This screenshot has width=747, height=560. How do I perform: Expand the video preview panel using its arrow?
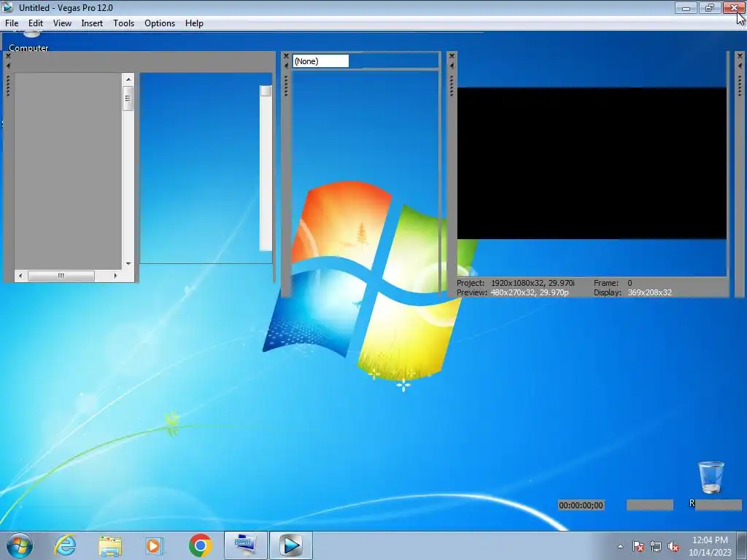click(x=452, y=66)
